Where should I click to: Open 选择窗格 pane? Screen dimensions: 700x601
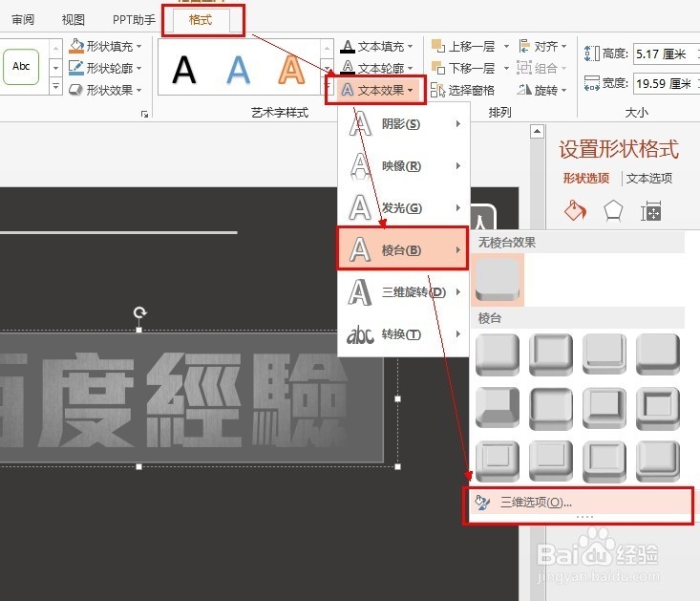pyautogui.click(x=463, y=90)
